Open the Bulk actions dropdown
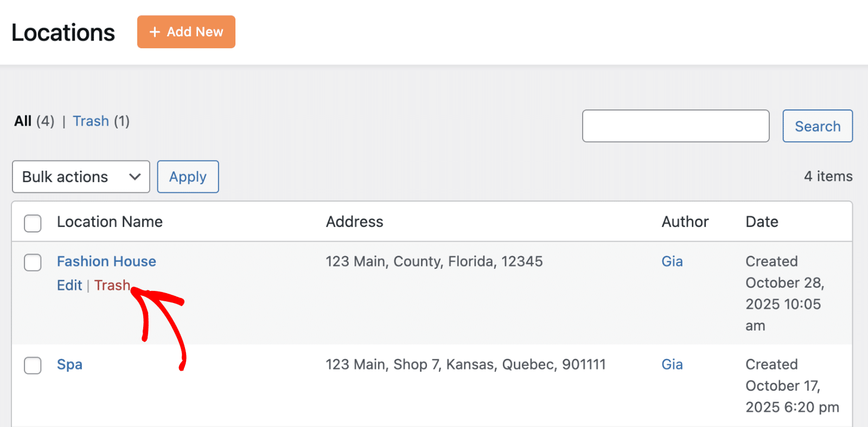The width and height of the screenshot is (868, 427). [80, 177]
